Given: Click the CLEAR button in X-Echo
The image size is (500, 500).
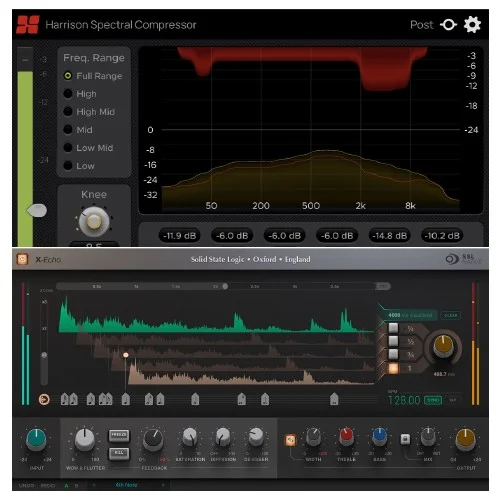Looking at the screenshot, I should click(451, 315).
